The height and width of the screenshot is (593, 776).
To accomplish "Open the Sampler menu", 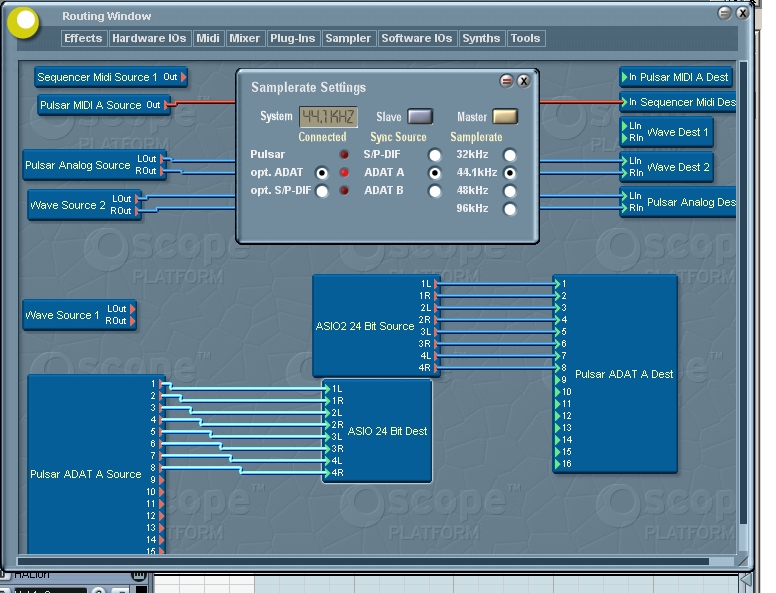I will tap(348, 38).
